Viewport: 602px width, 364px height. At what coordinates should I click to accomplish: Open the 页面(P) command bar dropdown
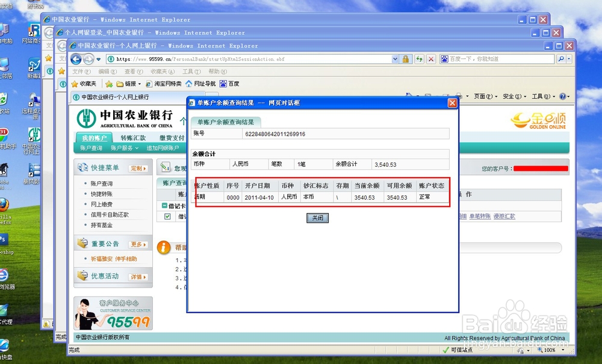point(486,96)
